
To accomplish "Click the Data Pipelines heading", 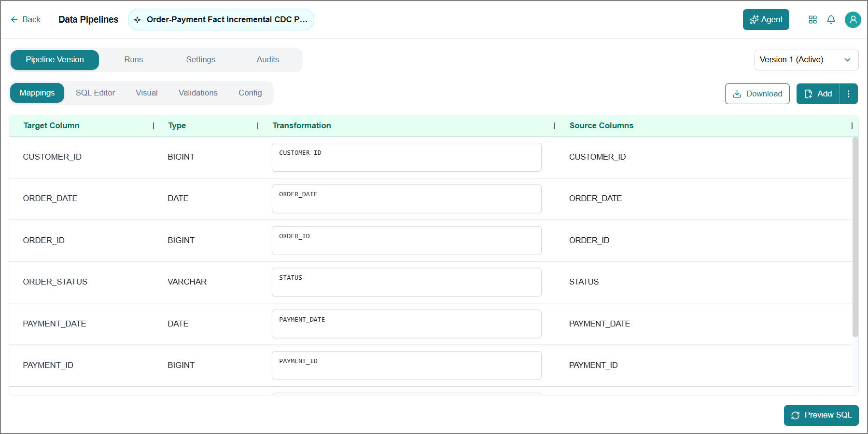I will [88, 19].
